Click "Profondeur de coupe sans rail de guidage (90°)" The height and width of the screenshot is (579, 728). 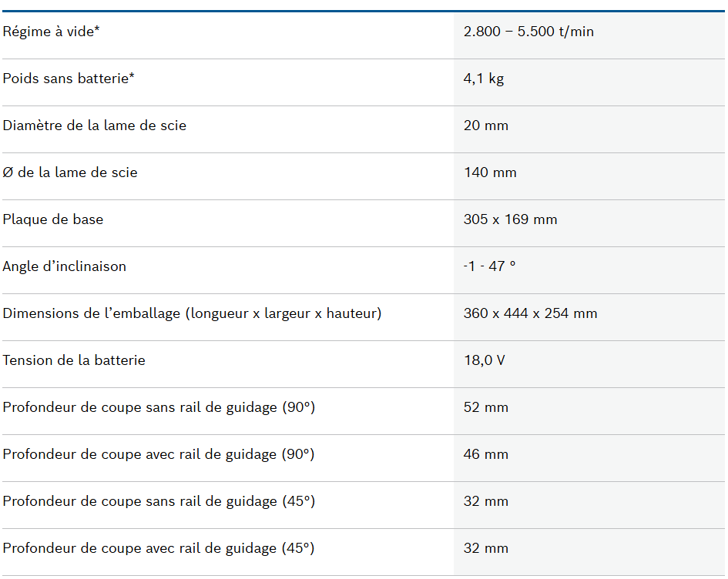pyautogui.click(x=159, y=407)
